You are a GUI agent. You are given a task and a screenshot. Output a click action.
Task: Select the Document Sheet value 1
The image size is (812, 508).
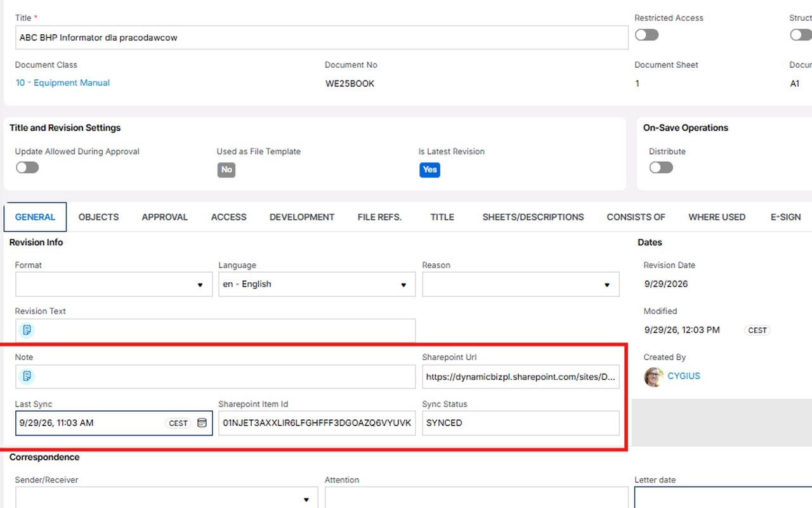point(638,84)
